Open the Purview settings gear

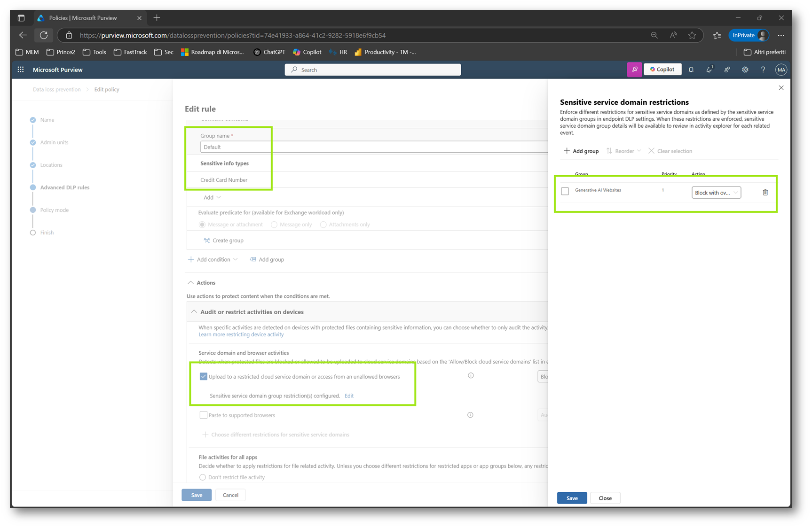[745, 70]
